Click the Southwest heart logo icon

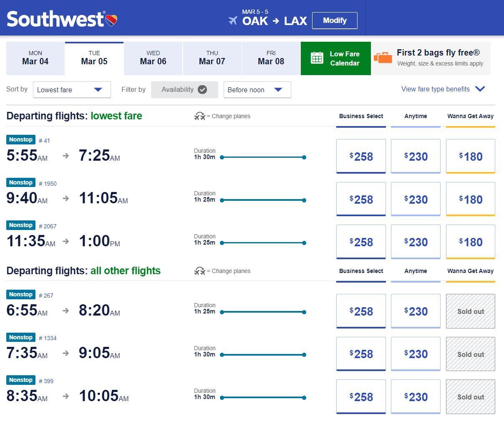pyautogui.click(x=111, y=20)
